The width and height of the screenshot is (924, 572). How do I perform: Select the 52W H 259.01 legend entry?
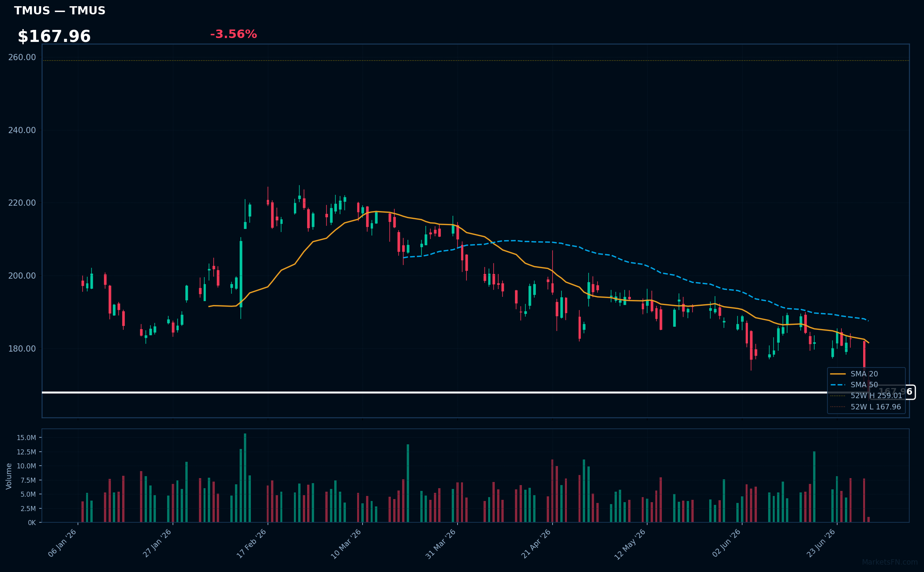[867, 396]
